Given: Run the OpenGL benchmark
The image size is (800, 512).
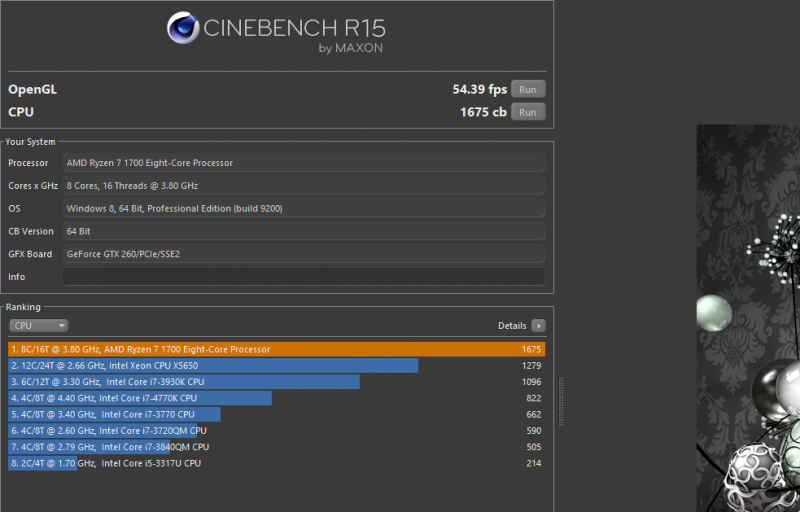Looking at the screenshot, I should tap(528, 89).
